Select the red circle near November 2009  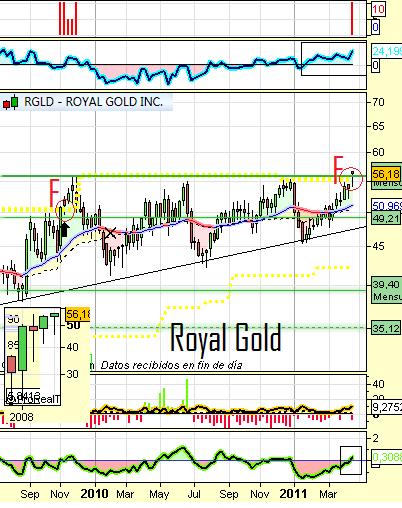65,210
